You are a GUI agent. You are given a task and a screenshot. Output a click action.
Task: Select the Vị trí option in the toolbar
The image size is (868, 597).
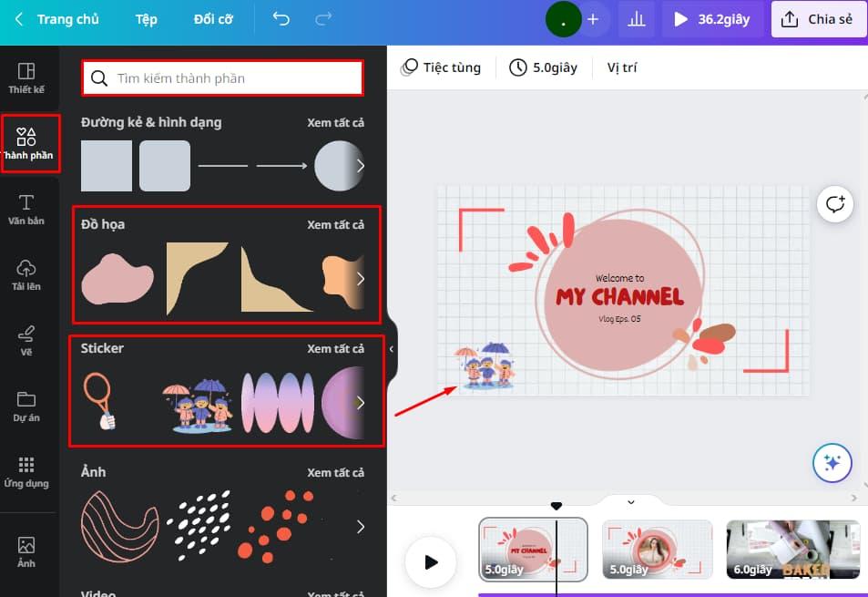point(621,67)
